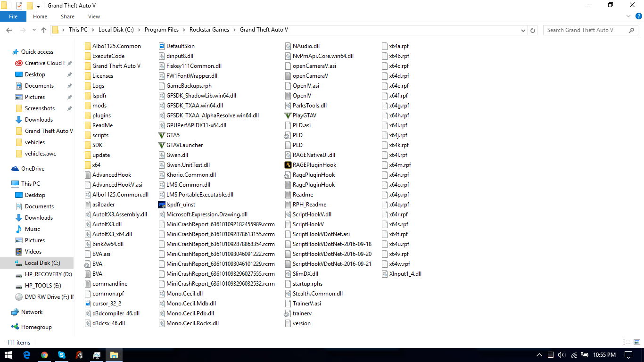Image resolution: width=644 pixels, height=362 pixels.
Task: Go back using the Back arrow
Action: tap(8, 30)
